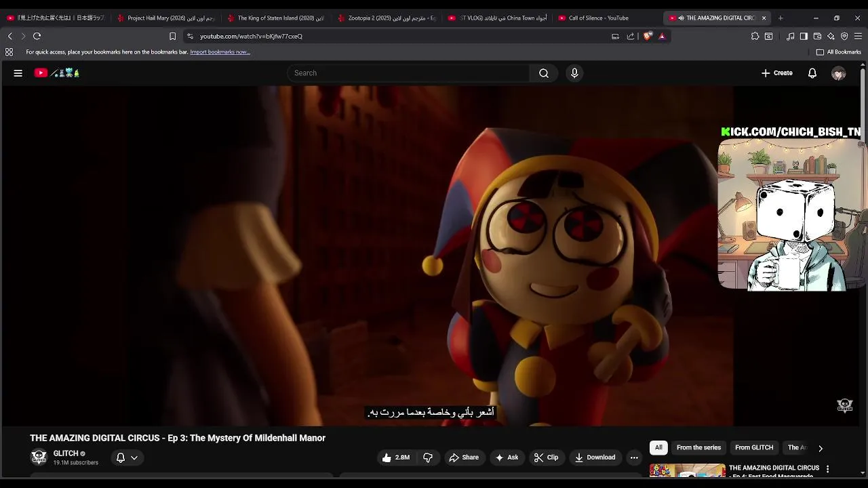This screenshot has height=488, width=868.
Task: Click the video title text
Action: coord(178,438)
